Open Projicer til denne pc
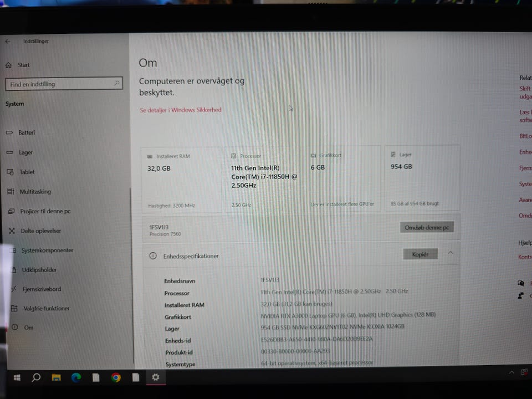This screenshot has height=399, width=532. (45, 211)
